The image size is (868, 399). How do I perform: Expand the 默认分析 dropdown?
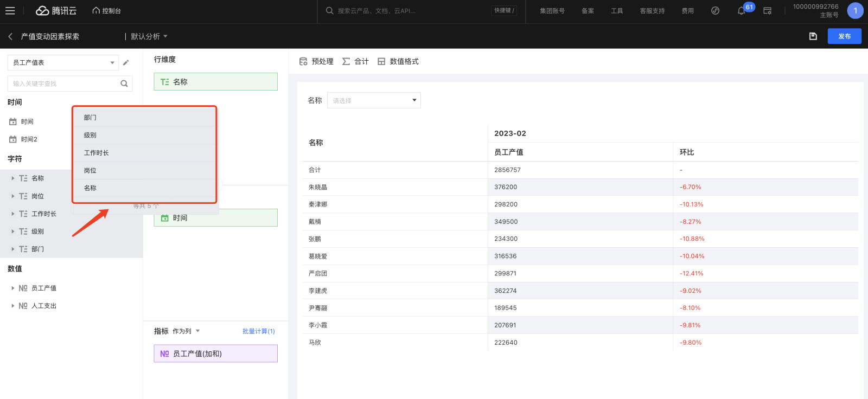click(x=149, y=36)
